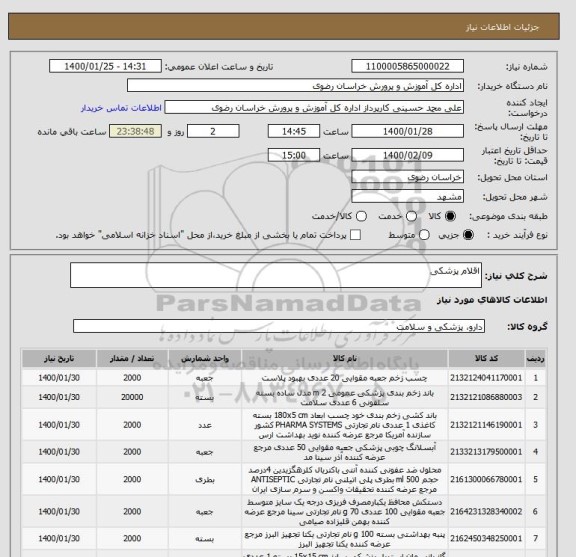Select the خدمت radio button

point(411,216)
